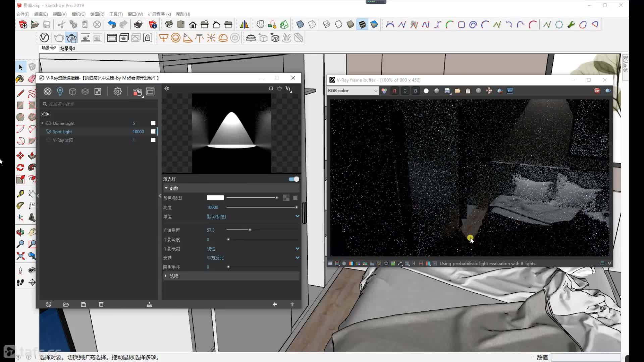644x362 pixels.
Task: Open V-Ray Asset Editor toolbar icon
Action: pyautogui.click(x=44, y=38)
